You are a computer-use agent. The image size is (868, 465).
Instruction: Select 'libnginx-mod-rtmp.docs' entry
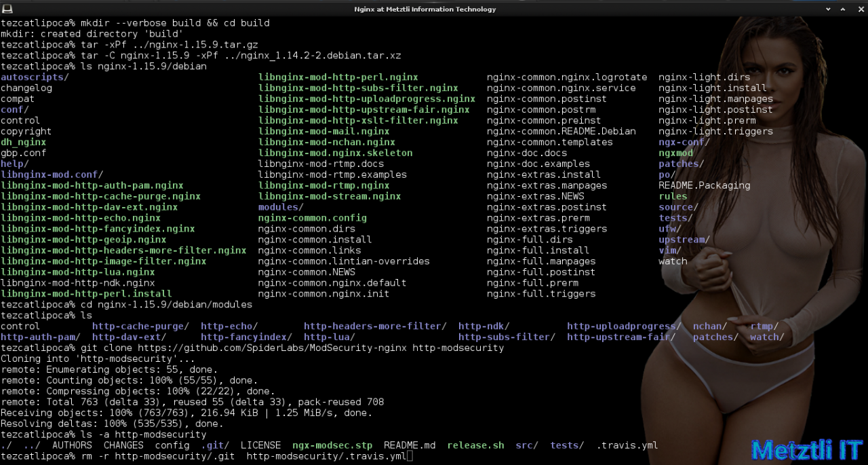321,164
